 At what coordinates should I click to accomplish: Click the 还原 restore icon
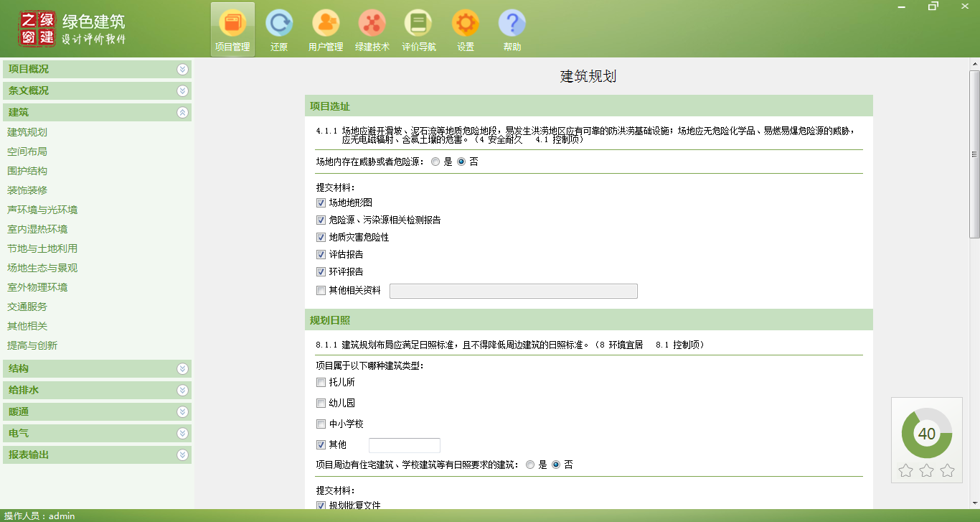tap(279, 27)
